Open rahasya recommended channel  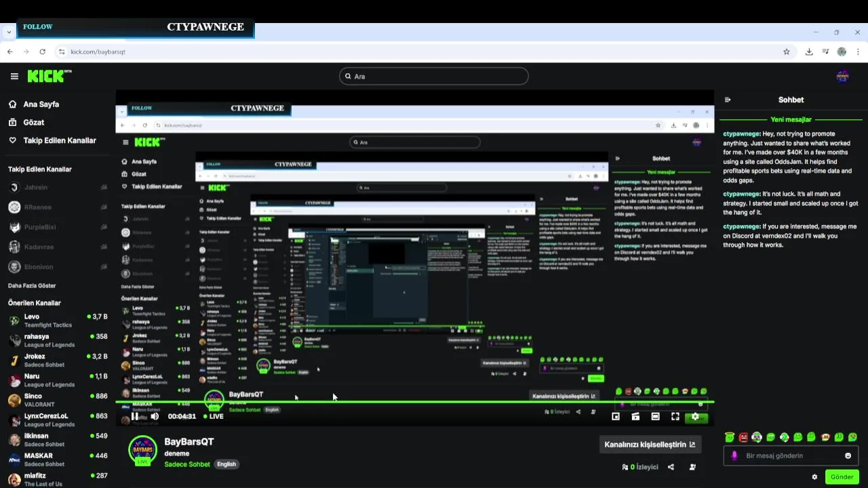[58, 340]
